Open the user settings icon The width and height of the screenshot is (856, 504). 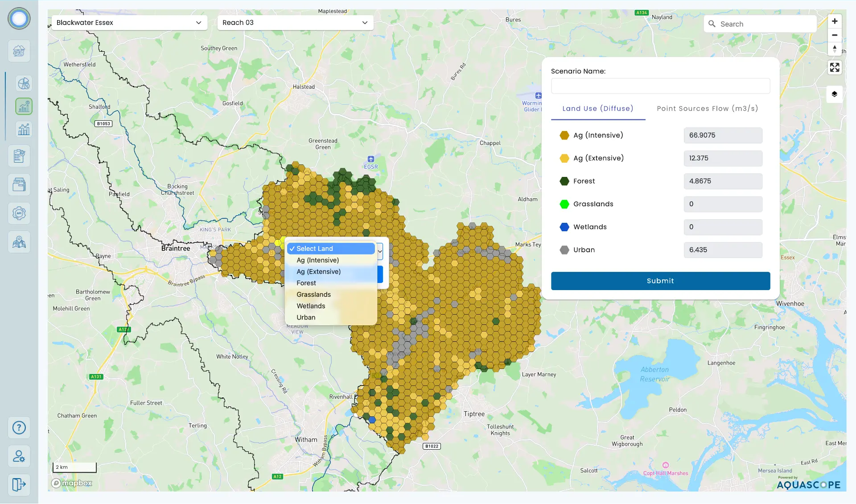tap(19, 456)
